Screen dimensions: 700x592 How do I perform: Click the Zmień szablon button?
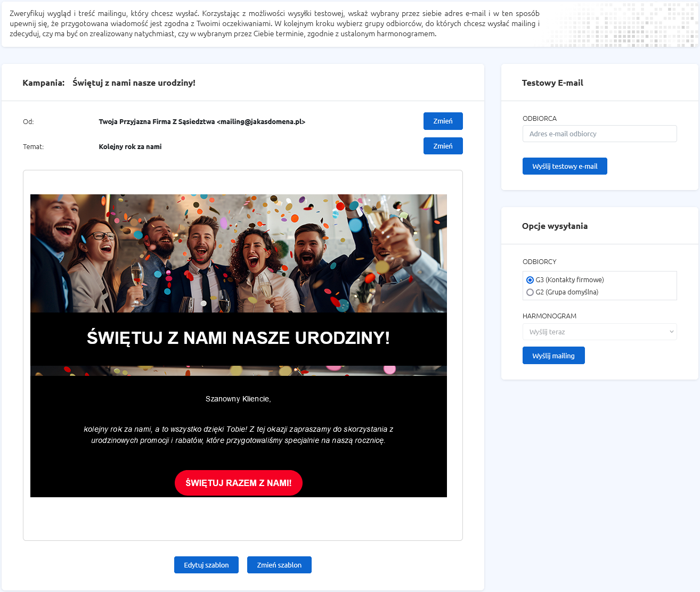(x=279, y=565)
